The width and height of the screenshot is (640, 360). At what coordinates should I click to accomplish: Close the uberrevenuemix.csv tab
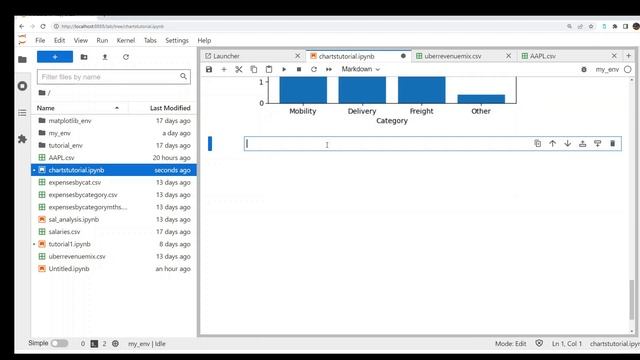click(508, 56)
